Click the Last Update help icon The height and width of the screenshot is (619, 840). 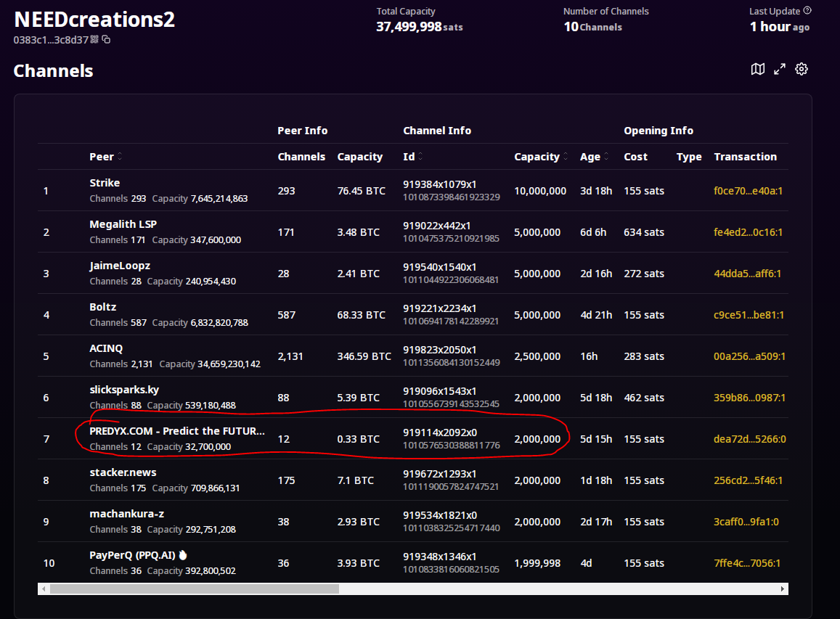pos(807,11)
